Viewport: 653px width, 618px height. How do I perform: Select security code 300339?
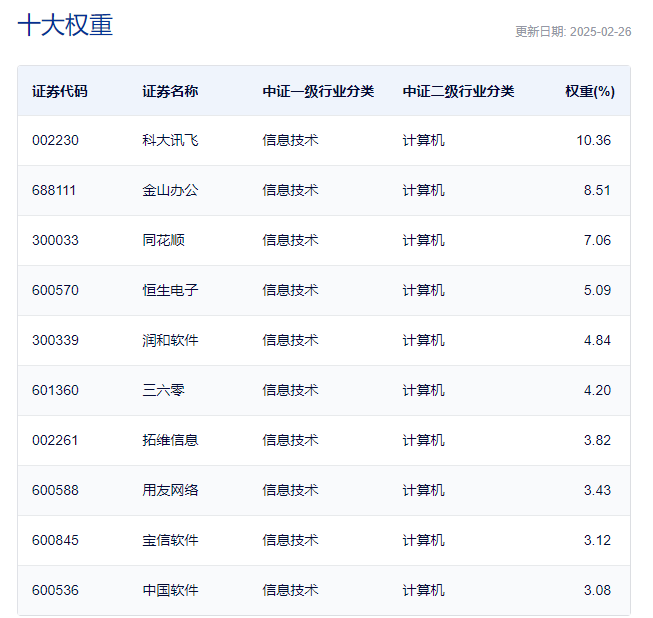click(55, 340)
